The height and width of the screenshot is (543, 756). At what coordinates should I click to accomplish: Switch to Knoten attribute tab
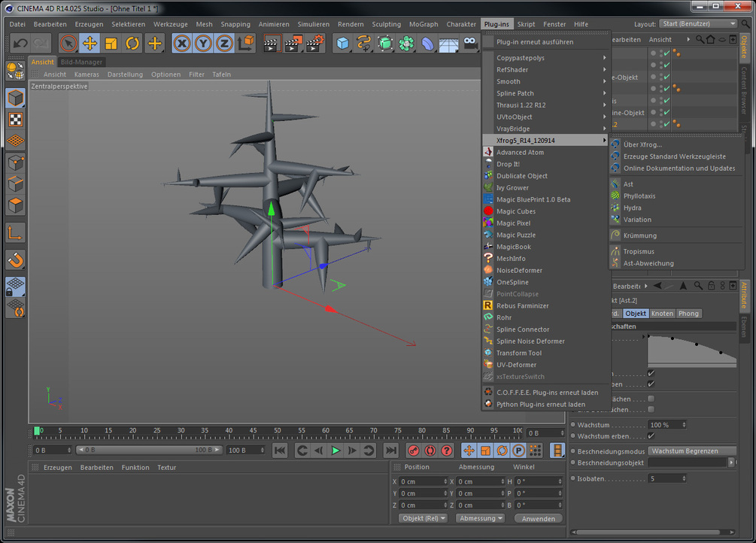[662, 314]
